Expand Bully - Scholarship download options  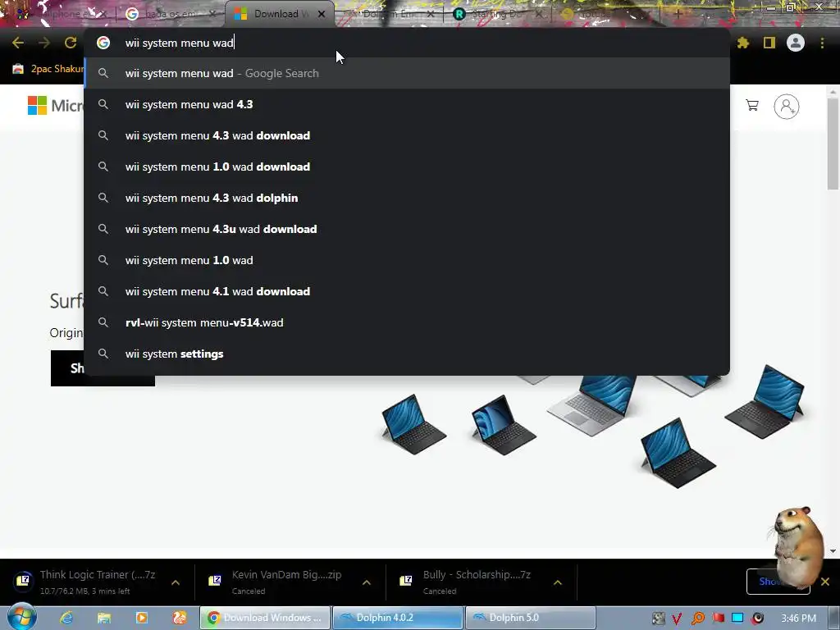pyautogui.click(x=558, y=582)
